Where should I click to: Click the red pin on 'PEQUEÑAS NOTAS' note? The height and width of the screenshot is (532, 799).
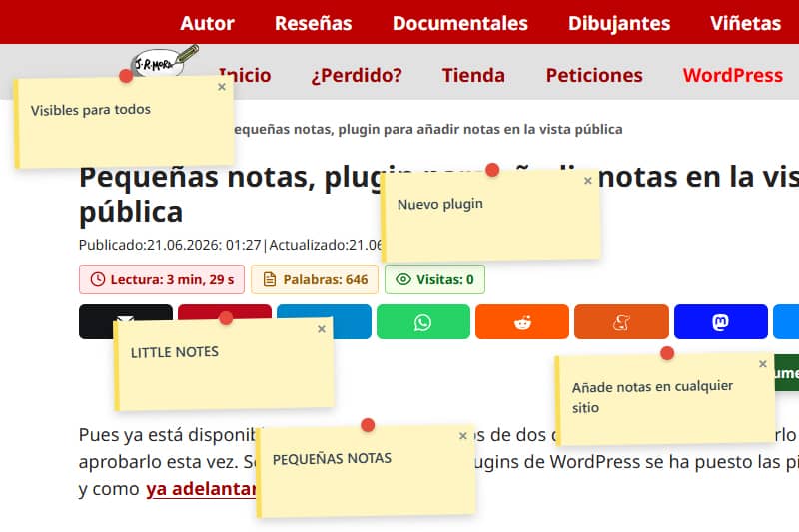368,425
